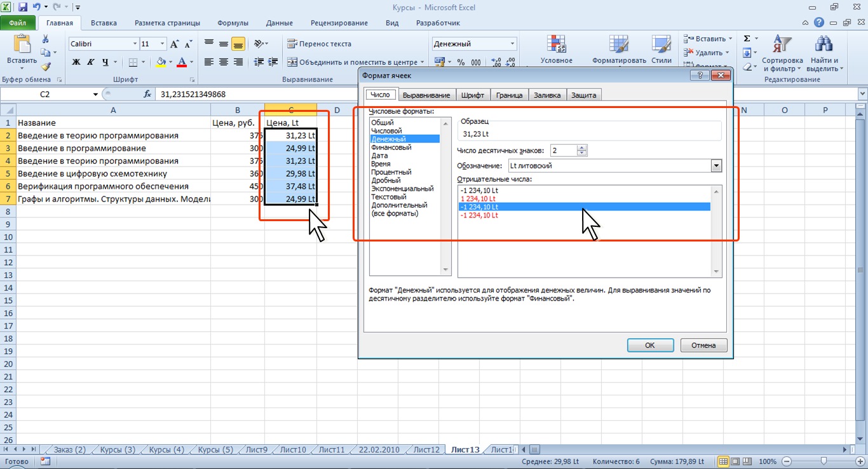Expand the Name Box dropdown arrow
Screen dimensions: 868x469
pyautogui.click(x=96, y=94)
